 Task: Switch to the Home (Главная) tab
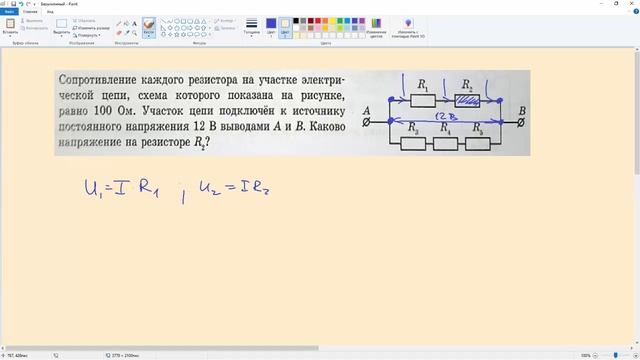pos(30,12)
